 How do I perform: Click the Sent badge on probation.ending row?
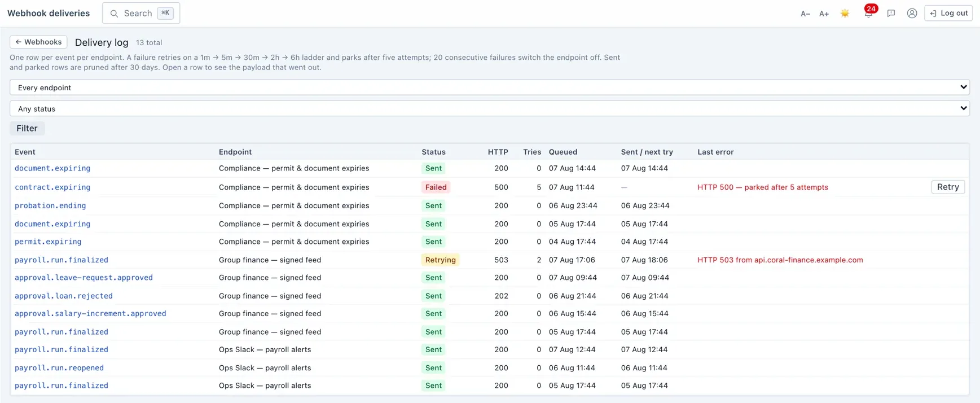(433, 205)
